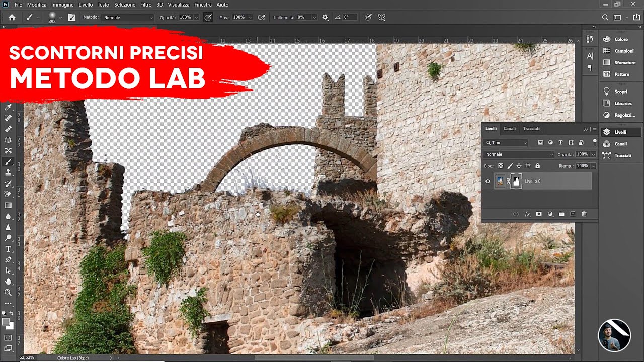Select the Pen tool
Viewport: 644px width, 362px height.
(8, 260)
